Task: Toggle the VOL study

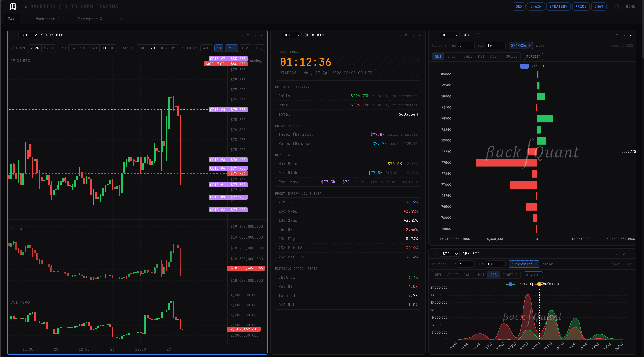Action: click(206, 48)
